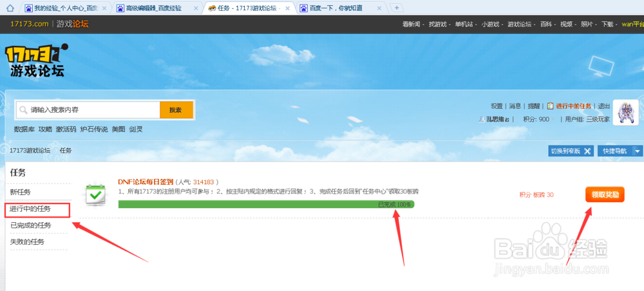Open 视频 in top navigation
Viewport: 644px width, 291px height.
tap(566, 24)
